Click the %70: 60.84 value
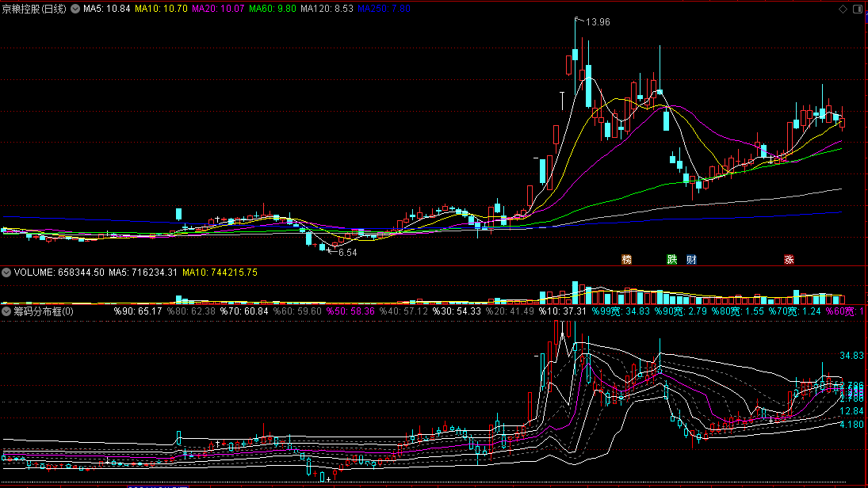 (244, 311)
